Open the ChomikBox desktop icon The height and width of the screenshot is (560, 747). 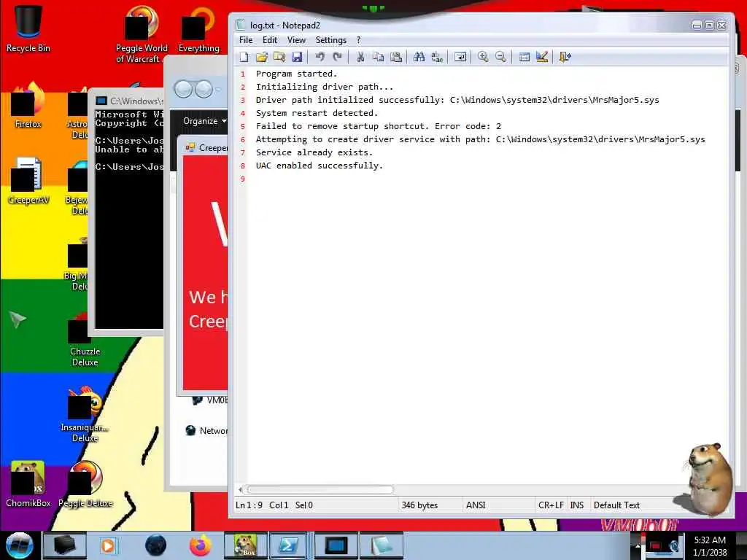(28, 484)
